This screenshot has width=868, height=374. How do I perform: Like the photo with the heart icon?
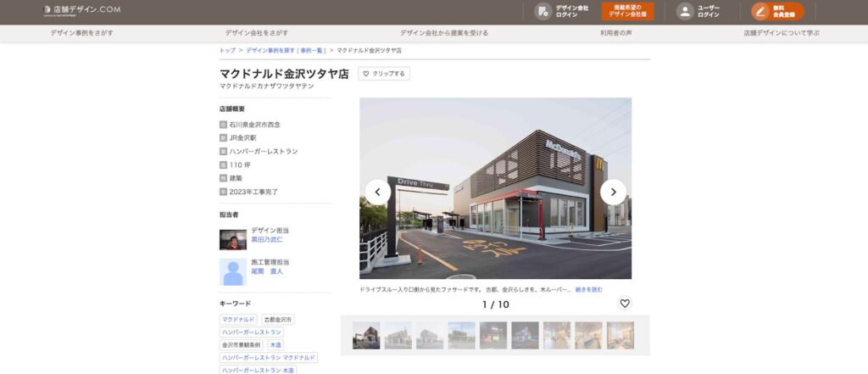tap(625, 304)
